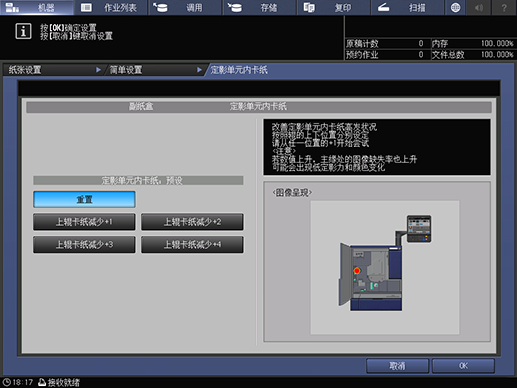Select the 重置 reset button
Image resolution: width=517 pixels, height=388 pixels.
pos(84,199)
